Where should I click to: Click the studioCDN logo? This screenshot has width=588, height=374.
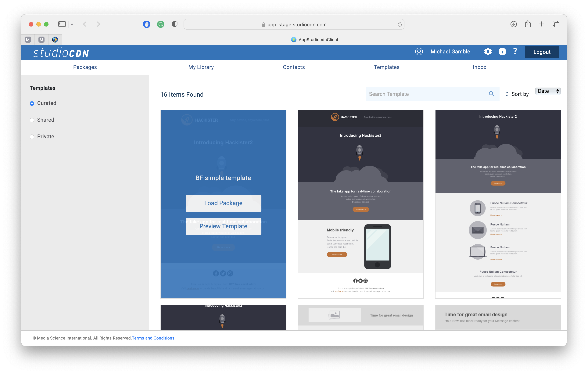coord(61,52)
